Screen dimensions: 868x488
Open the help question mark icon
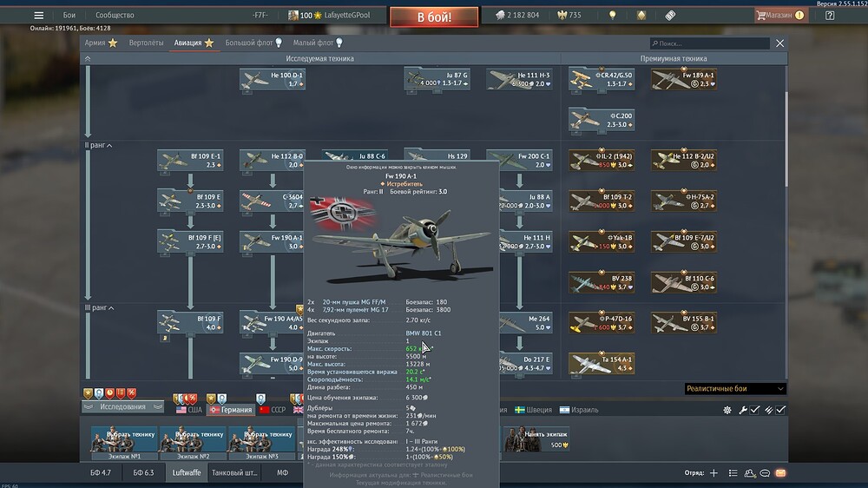pos(830,16)
